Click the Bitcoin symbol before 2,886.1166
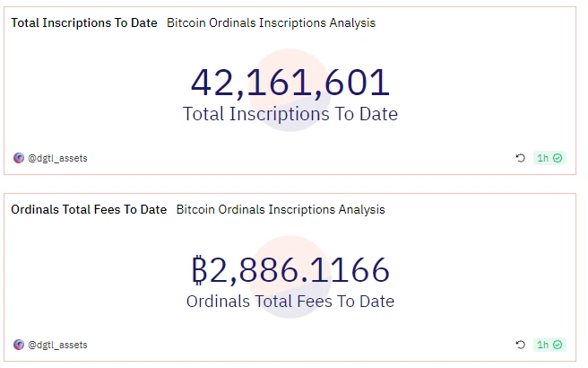Viewport: 588px width, 368px height. click(199, 270)
